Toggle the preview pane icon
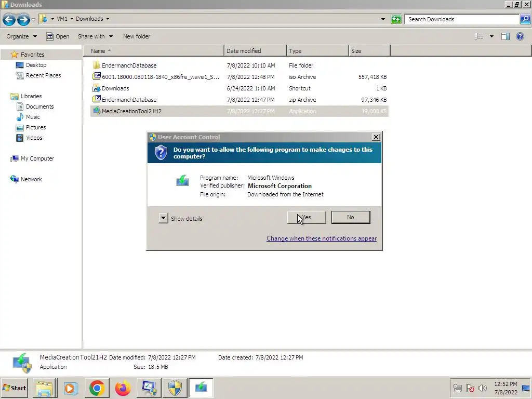Screen dimensions: 532x399 tap(505, 36)
